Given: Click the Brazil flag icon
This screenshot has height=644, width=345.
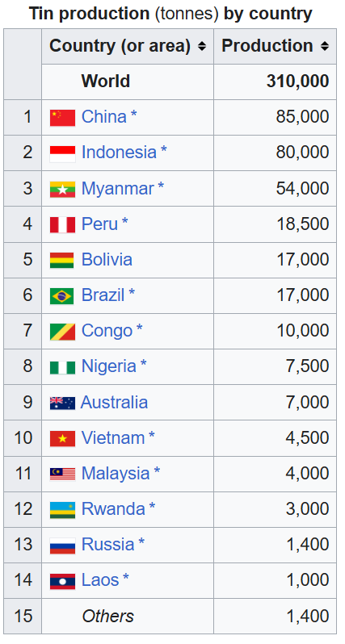Looking at the screenshot, I should point(62,296).
